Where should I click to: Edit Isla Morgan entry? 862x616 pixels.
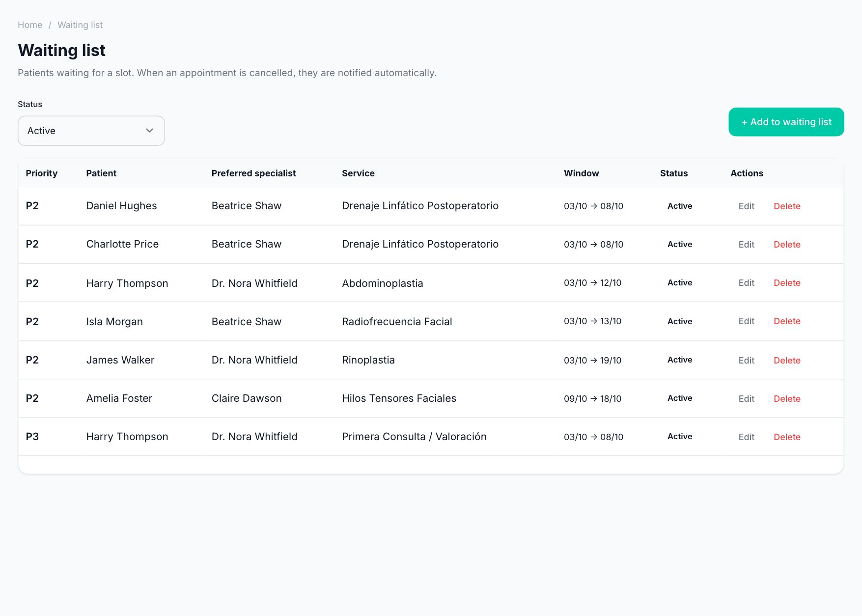(746, 321)
